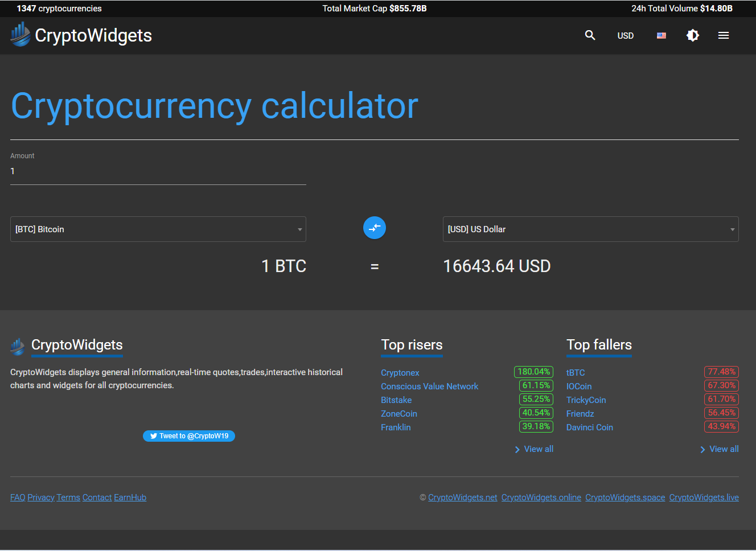
Task: Click the CryptoWidgets footer logo icon
Action: coord(18,346)
